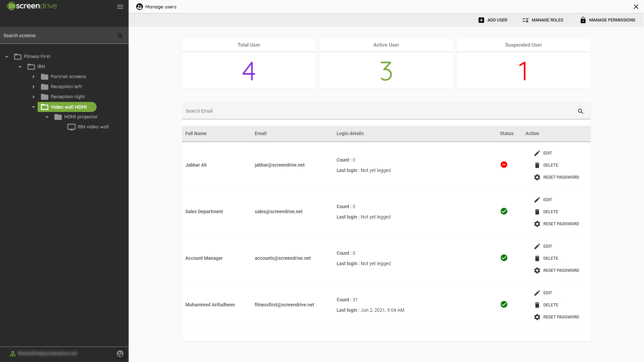Click the search icon in Search Email bar
The height and width of the screenshot is (362, 644).
581,111
